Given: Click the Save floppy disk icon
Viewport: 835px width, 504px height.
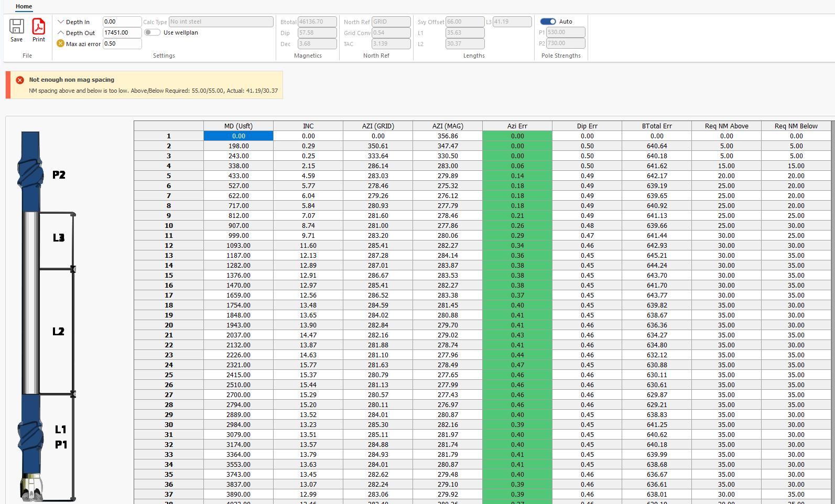Looking at the screenshot, I should pyautogui.click(x=17, y=27).
